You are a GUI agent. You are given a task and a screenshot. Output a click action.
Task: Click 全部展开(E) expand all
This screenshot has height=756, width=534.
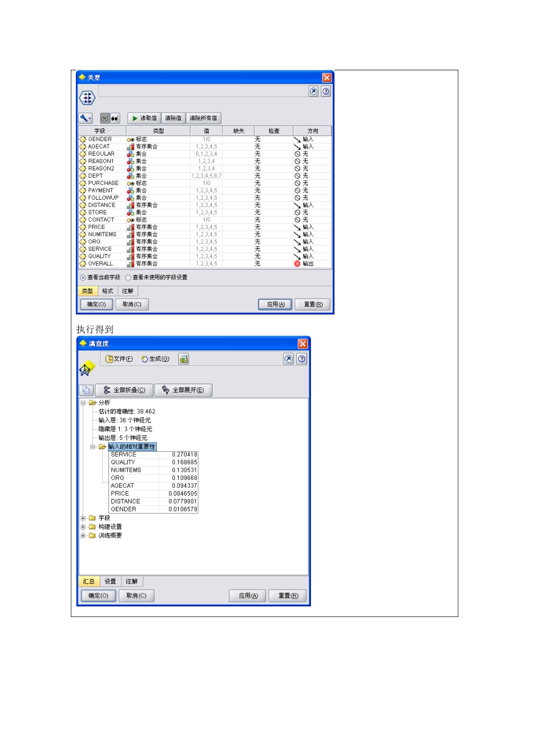183,390
